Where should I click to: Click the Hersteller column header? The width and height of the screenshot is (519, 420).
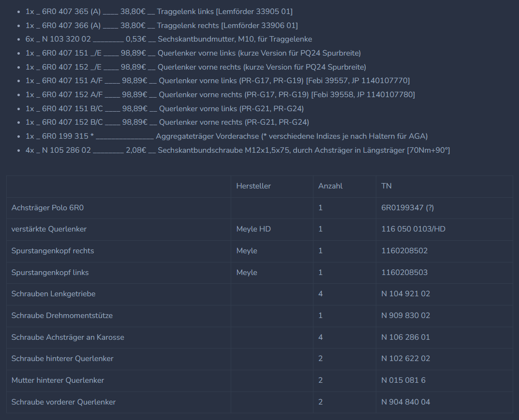click(253, 186)
